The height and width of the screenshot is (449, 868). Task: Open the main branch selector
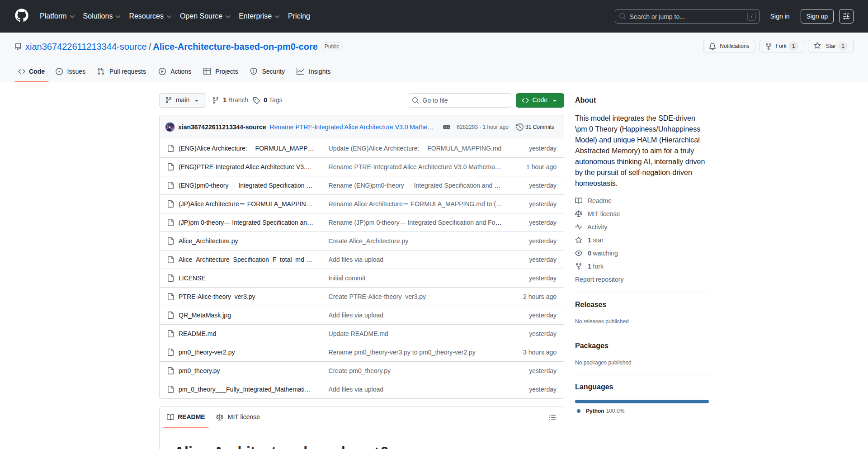(182, 100)
